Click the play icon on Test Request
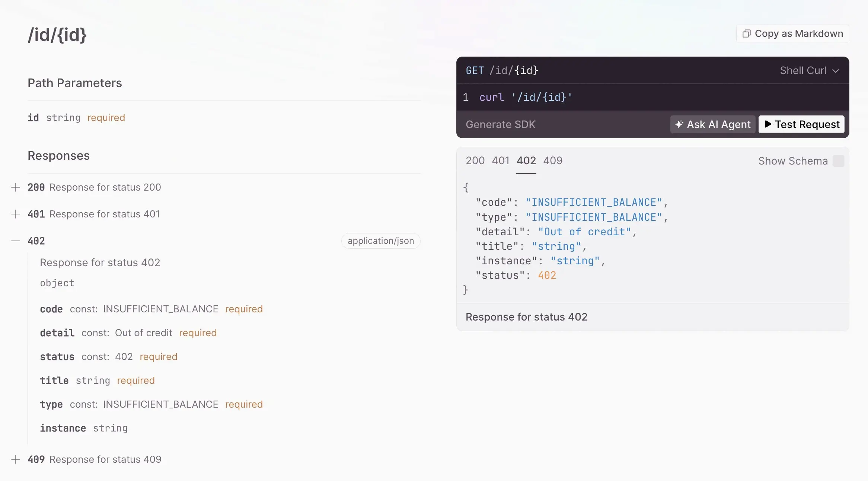This screenshot has width=868, height=481. [768, 124]
